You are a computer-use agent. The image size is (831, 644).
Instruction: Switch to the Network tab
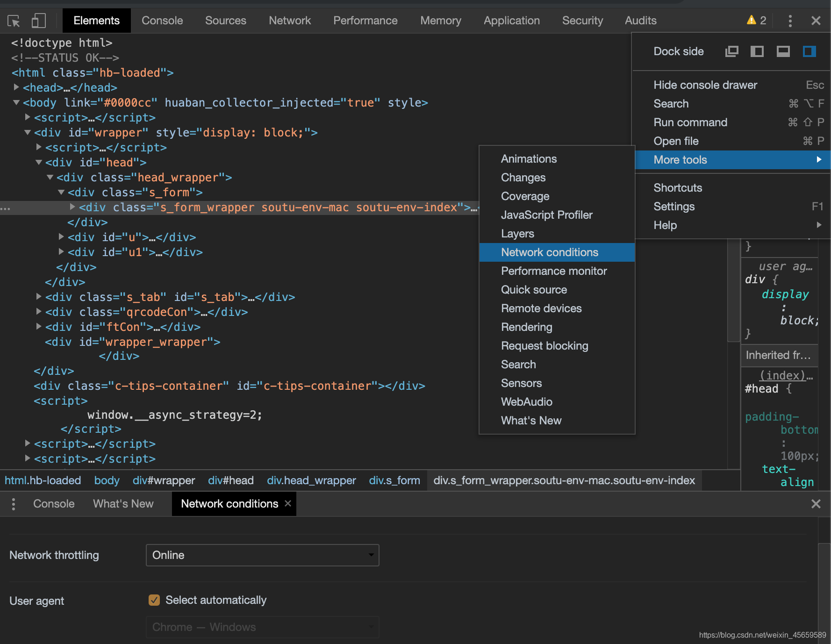290,21
